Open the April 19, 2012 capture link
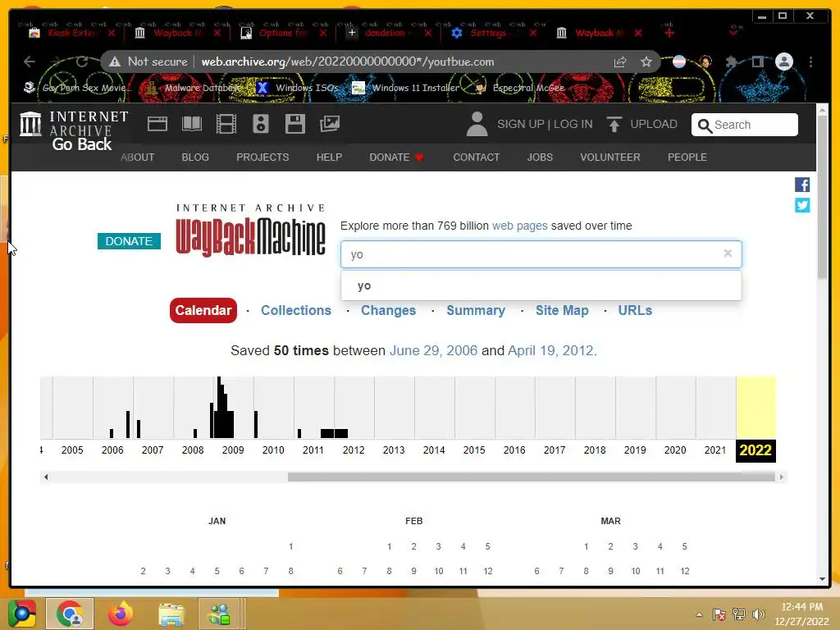The width and height of the screenshot is (840, 630). (x=550, y=351)
